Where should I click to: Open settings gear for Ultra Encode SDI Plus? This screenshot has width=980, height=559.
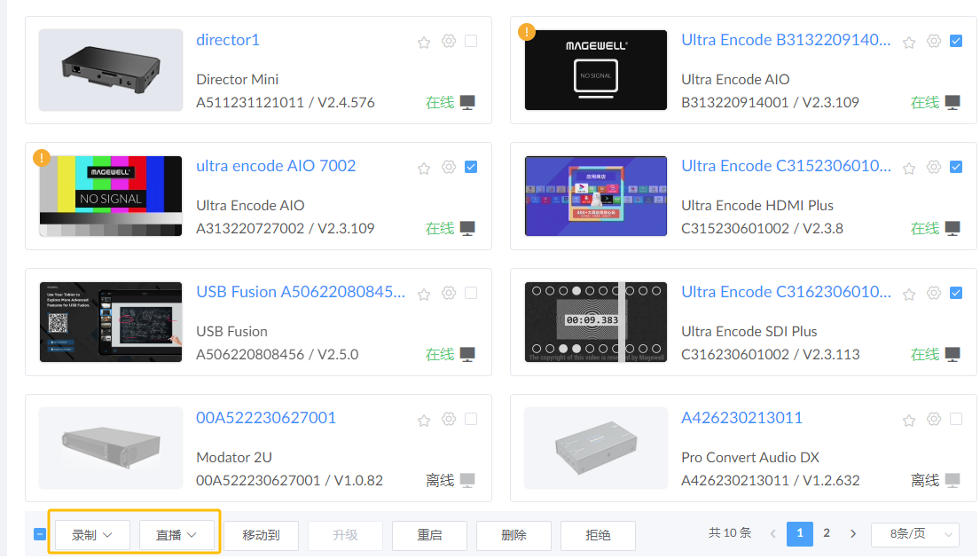[x=934, y=293]
